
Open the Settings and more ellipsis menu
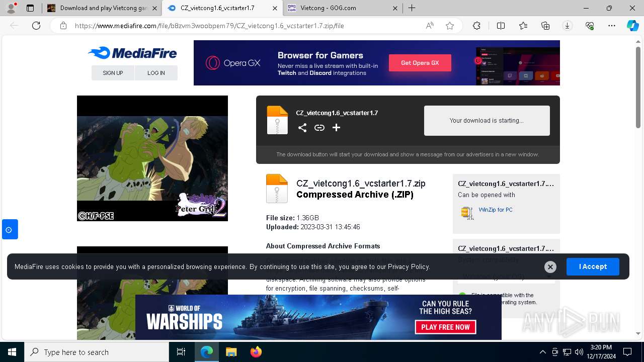point(612,26)
